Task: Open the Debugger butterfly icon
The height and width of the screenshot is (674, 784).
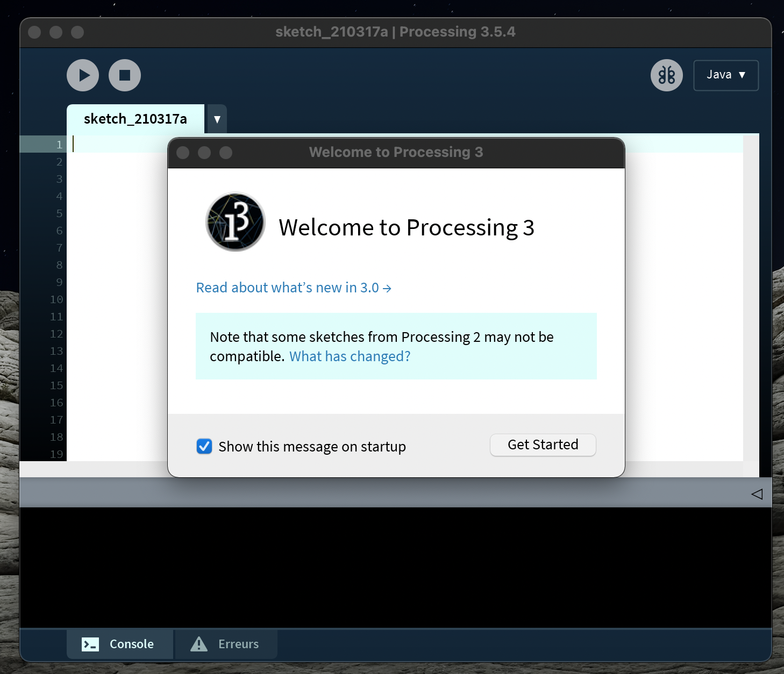Action: coord(666,75)
